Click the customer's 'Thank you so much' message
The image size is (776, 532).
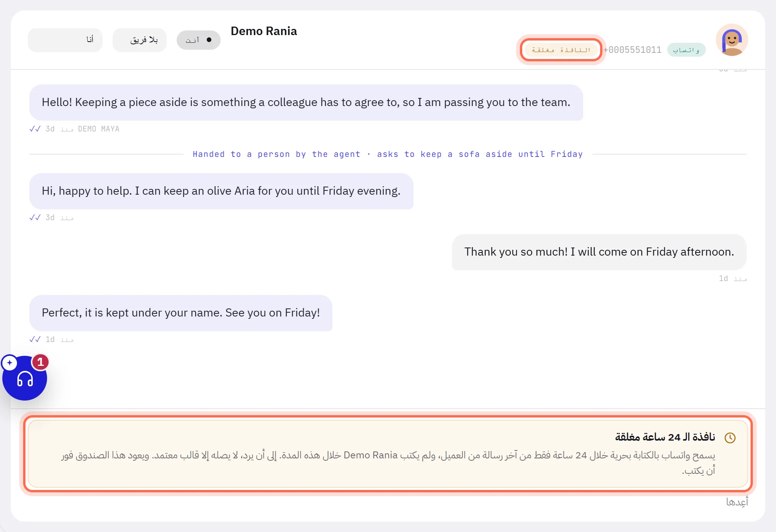599,252
